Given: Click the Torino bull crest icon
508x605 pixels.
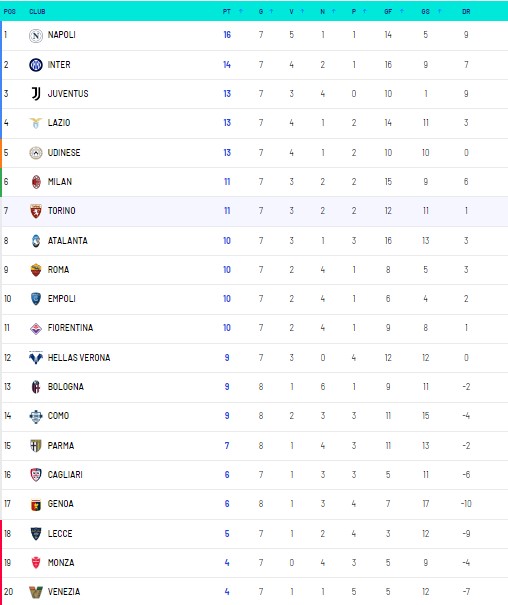Looking at the screenshot, I should [x=36, y=211].
